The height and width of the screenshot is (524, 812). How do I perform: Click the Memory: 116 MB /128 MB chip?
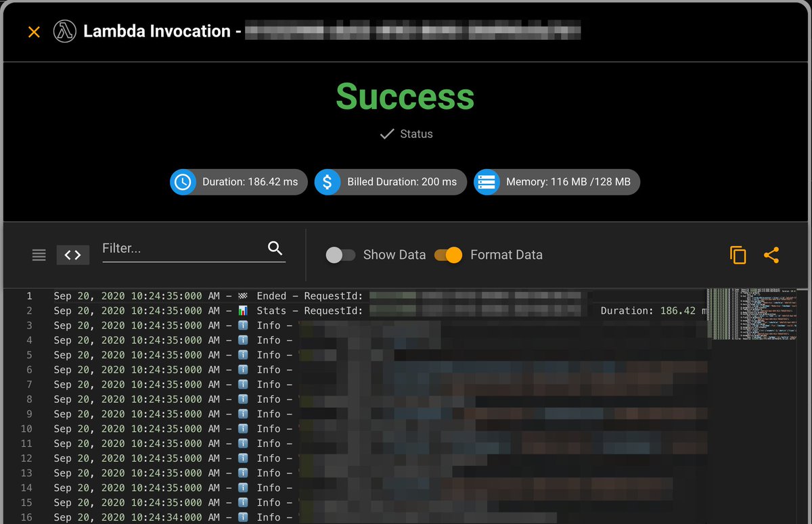click(557, 182)
